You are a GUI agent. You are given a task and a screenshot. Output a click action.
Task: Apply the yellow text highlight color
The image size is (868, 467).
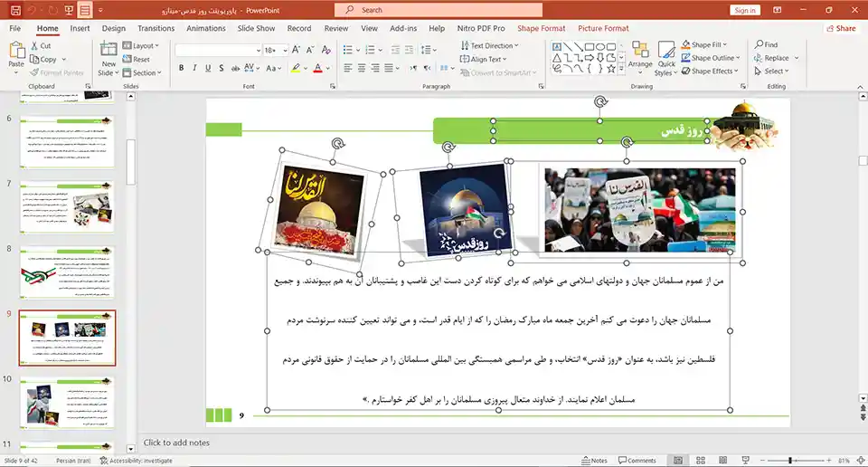[x=297, y=68]
